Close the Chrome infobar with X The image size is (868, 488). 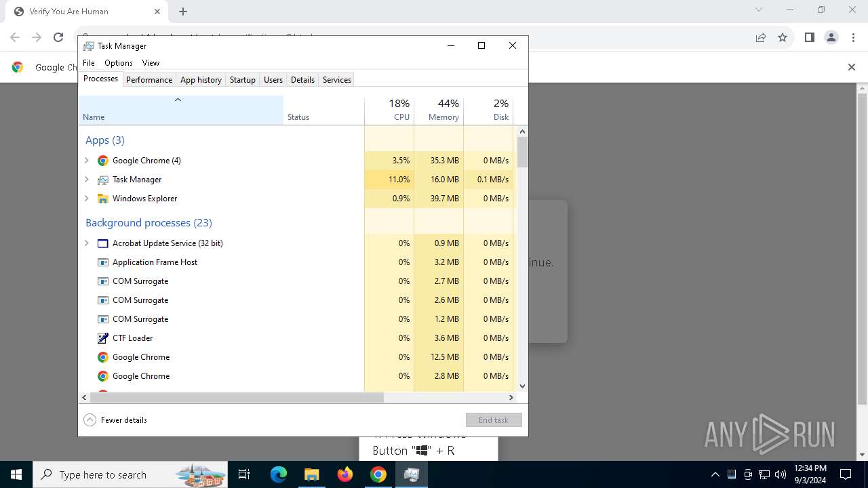[852, 67]
